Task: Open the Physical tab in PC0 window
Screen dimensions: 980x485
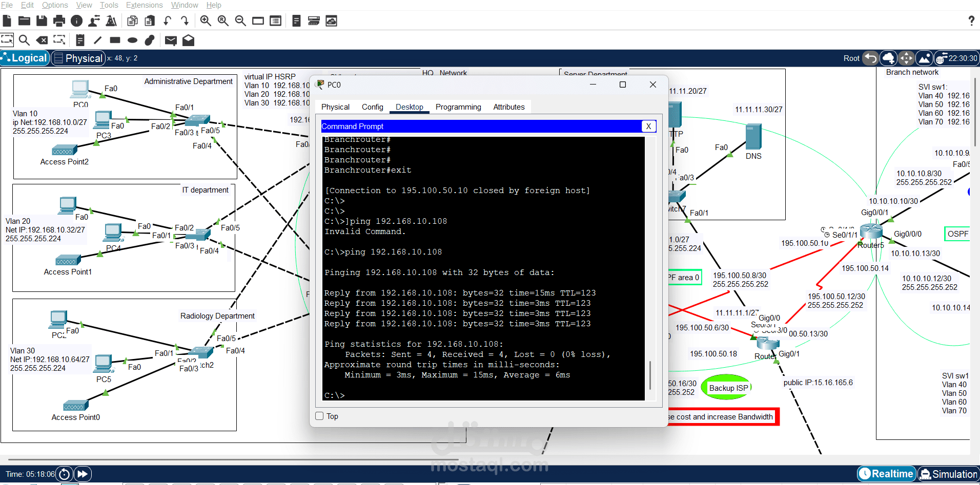Action: pyautogui.click(x=335, y=107)
